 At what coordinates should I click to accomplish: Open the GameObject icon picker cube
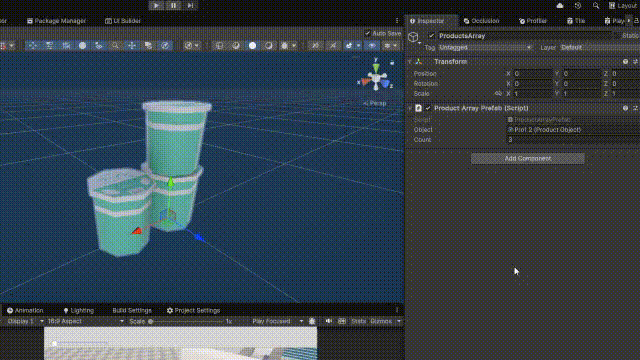(413, 37)
